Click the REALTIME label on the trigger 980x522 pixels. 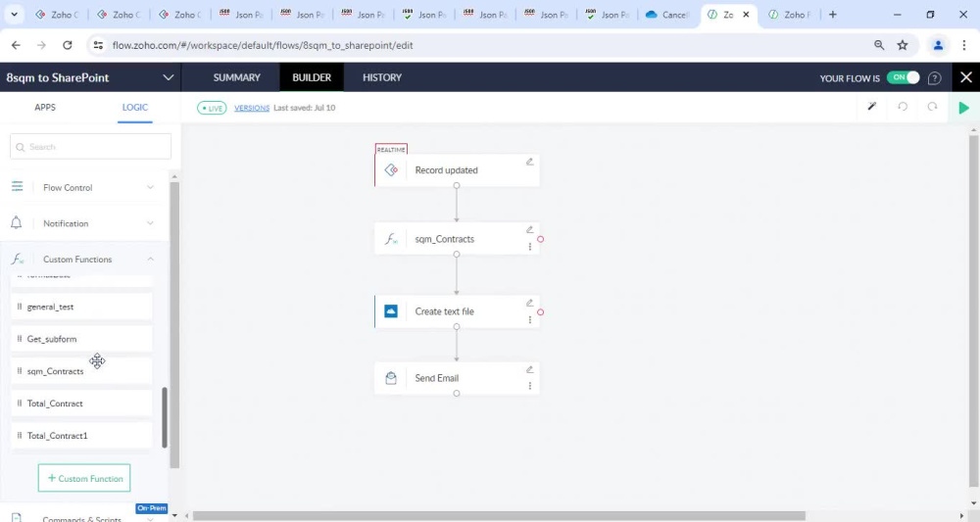click(391, 149)
